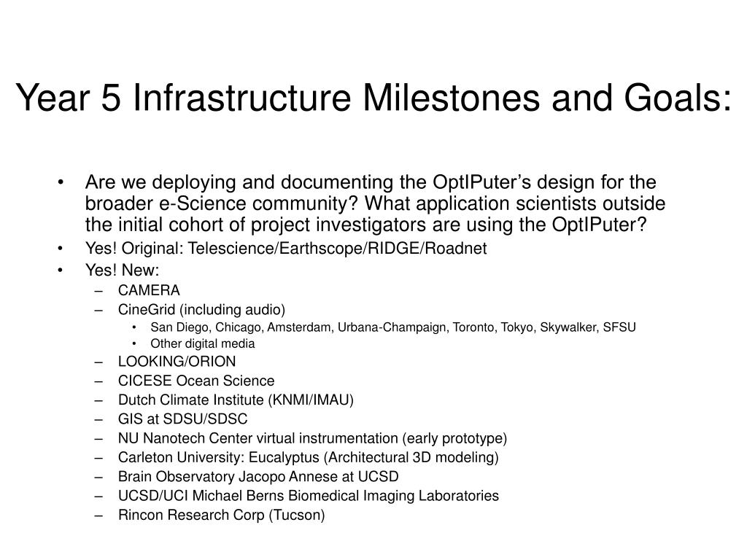The width and height of the screenshot is (747, 560).
Task: Select the 'CAMERA' list item
Action: click(149, 290)
